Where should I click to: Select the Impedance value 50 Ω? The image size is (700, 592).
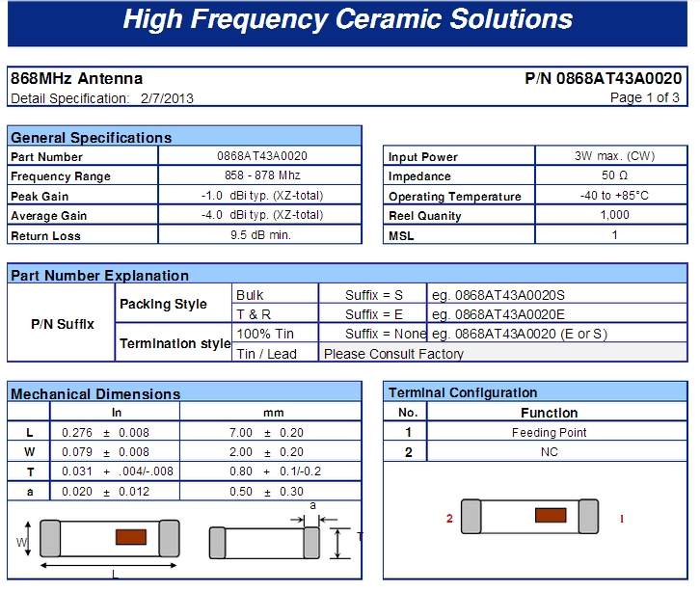click(615, 175)
